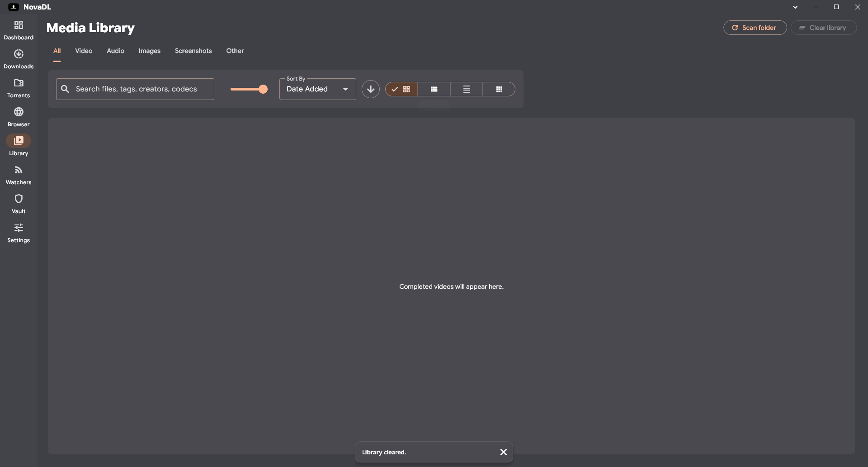Expand the Sort By Date Added dropdown
This screenshot has height=467, width=868.
click(318, 89)
